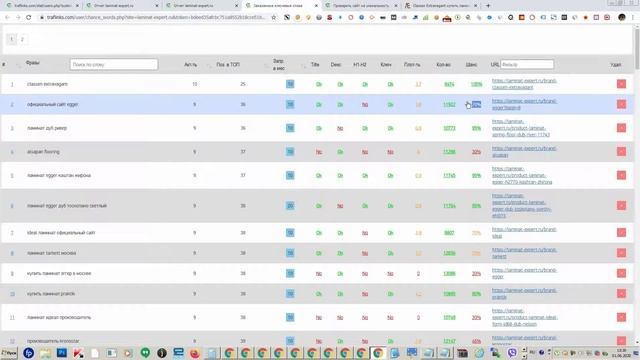Image resolution: width=640 pixels, height=360 pixels.
Task: Select the phrase 'classen extravagant'
Action: [47, 84]
